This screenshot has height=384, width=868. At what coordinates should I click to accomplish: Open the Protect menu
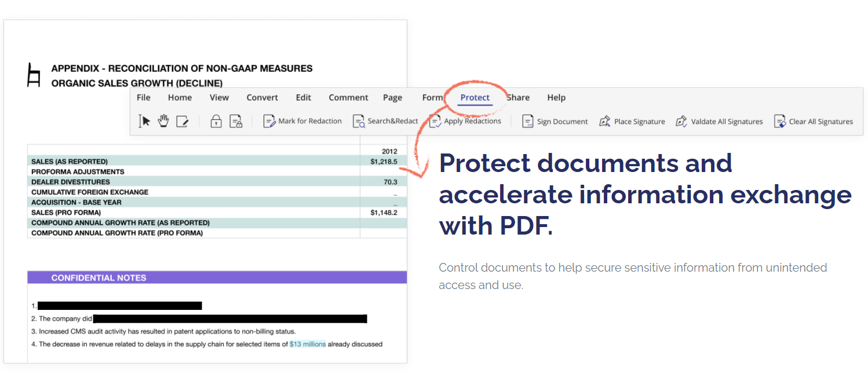click(475, 97)
